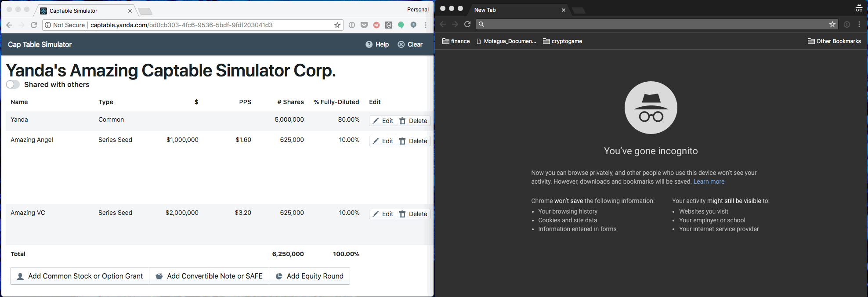Click the 80.00% fully-diluted value

[x=349, y=120]
